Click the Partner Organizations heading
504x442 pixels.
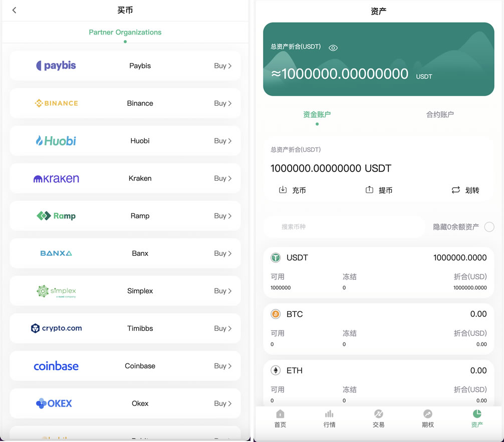[125, 32]
